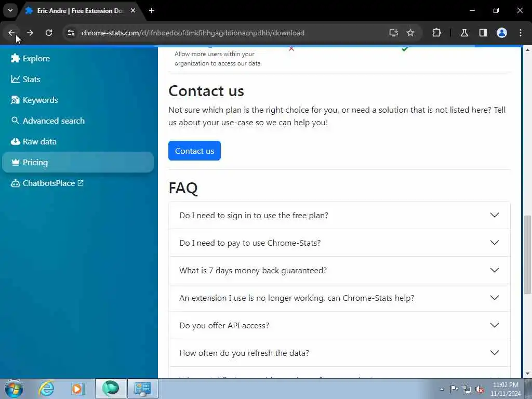Expand 'Do I need to pay' FAQ
This screenshot has height=399, width=532.
(339, 243)
